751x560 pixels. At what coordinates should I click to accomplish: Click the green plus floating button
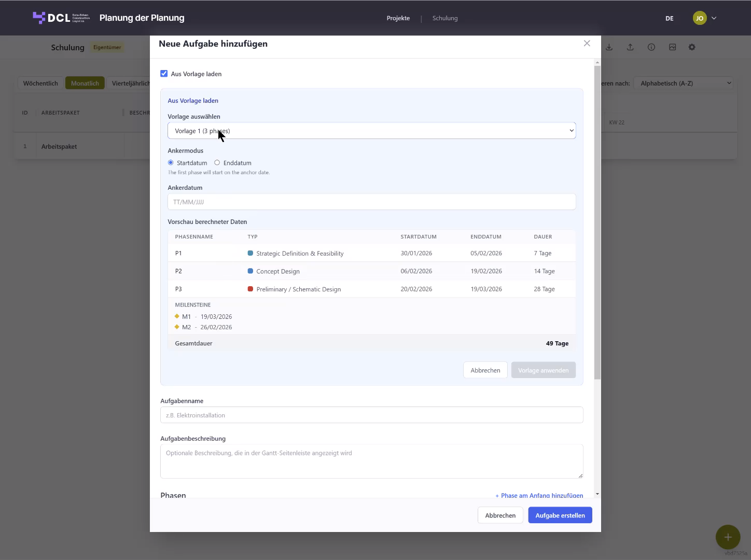click(x=728, y=537)
